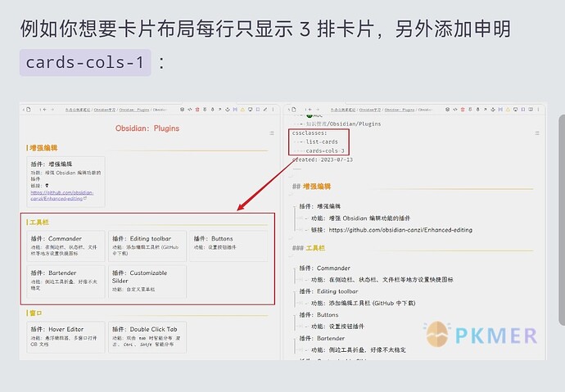Select the '插件: Customizable Silder' card

pyautogui.click(x=147, y=282)
